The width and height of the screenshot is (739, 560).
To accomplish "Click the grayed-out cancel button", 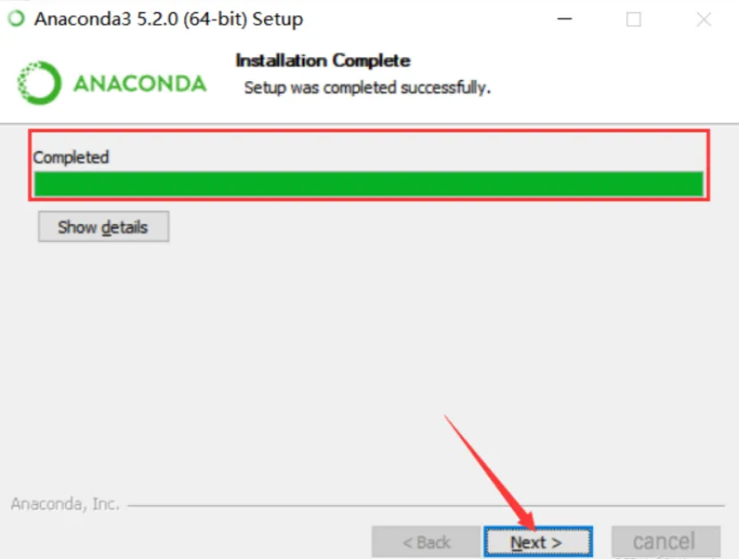I will click(665, 541).
